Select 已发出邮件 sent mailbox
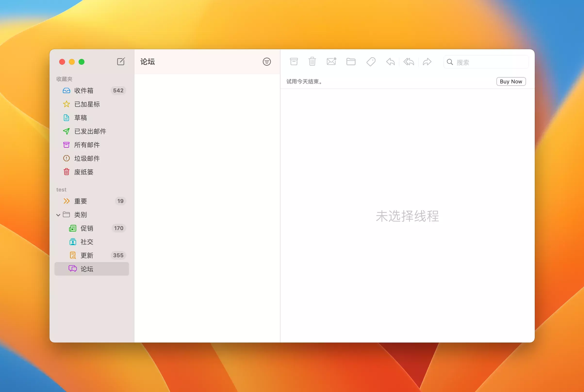584x392 pixels. click(90, 131)
